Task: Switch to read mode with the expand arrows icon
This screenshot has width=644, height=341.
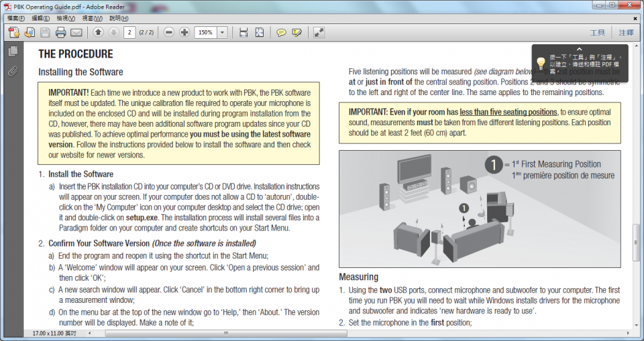Action: (319, 32)
